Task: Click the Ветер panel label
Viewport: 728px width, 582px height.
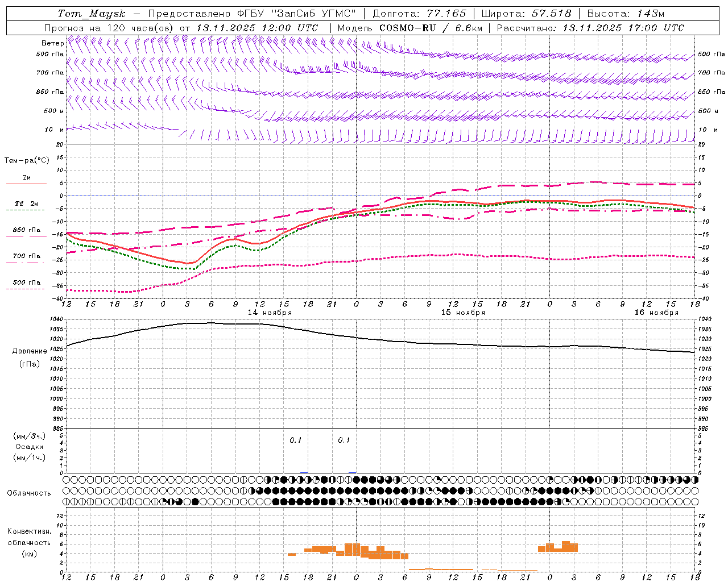Action: [x=52, y=43]
